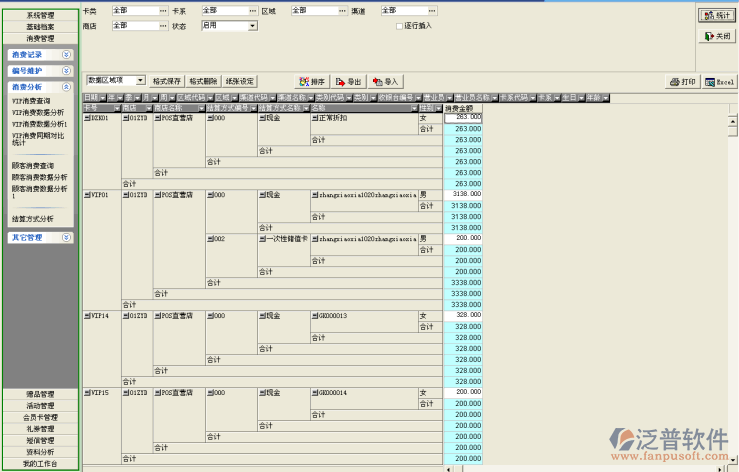Open the VIP消费查询 link
Viewport: 739px width, 472px height.
32,102
